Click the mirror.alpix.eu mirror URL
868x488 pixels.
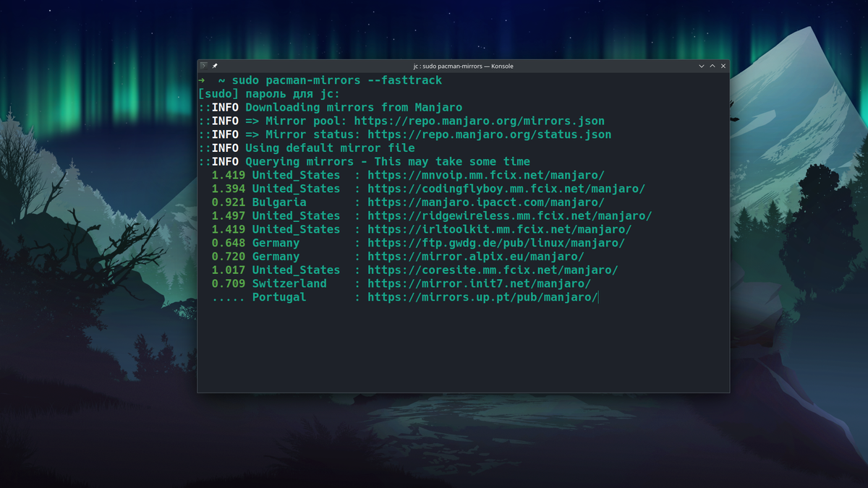(x=476, y=257)
